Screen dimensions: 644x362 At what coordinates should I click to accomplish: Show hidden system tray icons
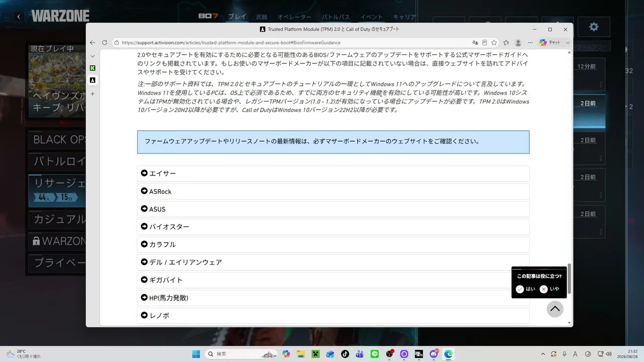click(x=542, y=354)
